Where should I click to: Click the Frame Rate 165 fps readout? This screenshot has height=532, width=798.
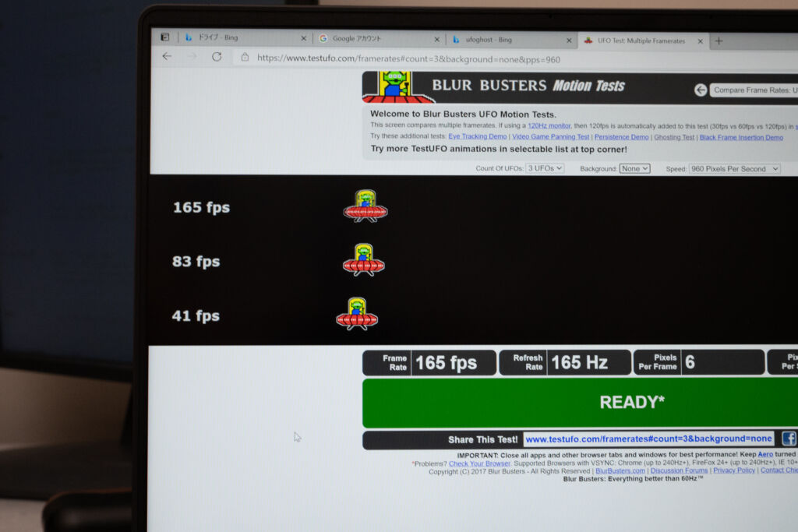click(429, 363)
